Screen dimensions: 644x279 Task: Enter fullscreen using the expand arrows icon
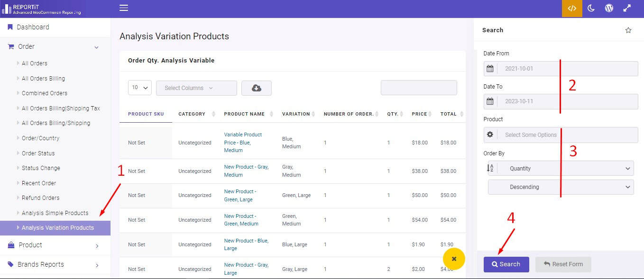click(627, 8)
